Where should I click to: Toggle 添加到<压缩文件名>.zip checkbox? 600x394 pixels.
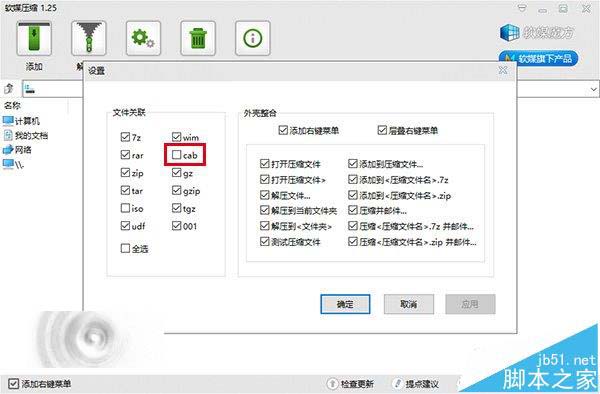pyautogui.click(x=353, y=195)
